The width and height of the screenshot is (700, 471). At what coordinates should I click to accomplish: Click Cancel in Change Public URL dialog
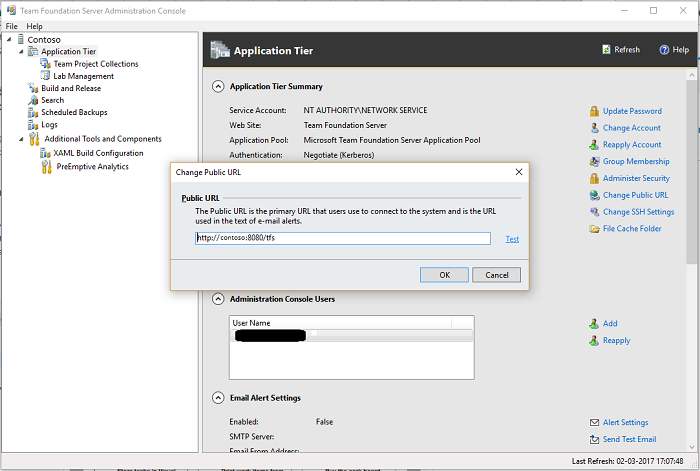496,275
